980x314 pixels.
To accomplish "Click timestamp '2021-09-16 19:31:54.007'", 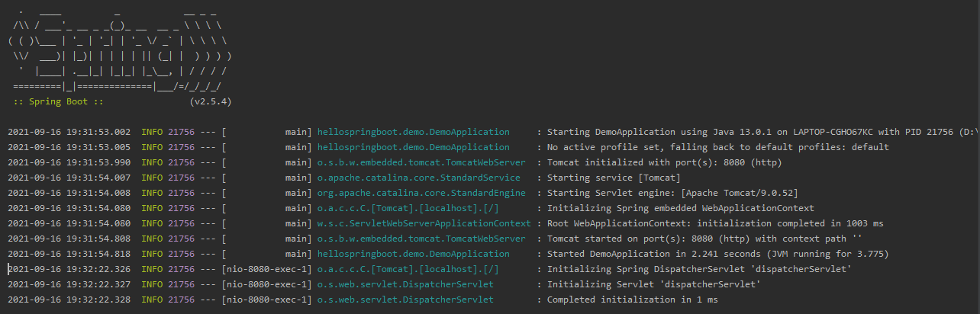I will tap(69, 178).
